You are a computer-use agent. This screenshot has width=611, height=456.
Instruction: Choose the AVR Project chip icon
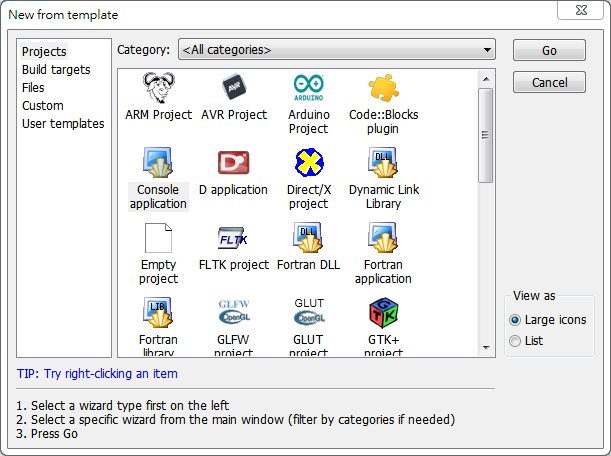(x=234, y=87)
